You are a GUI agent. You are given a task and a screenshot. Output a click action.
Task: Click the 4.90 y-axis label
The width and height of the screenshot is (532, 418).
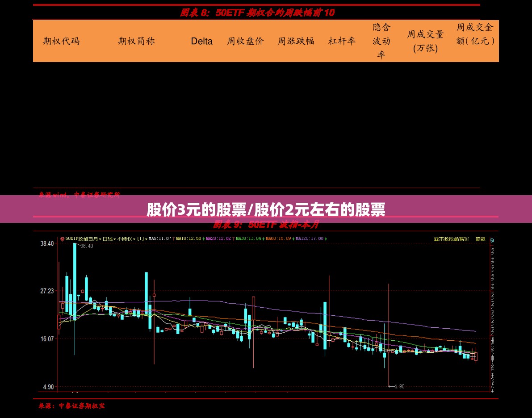point(48,386)
